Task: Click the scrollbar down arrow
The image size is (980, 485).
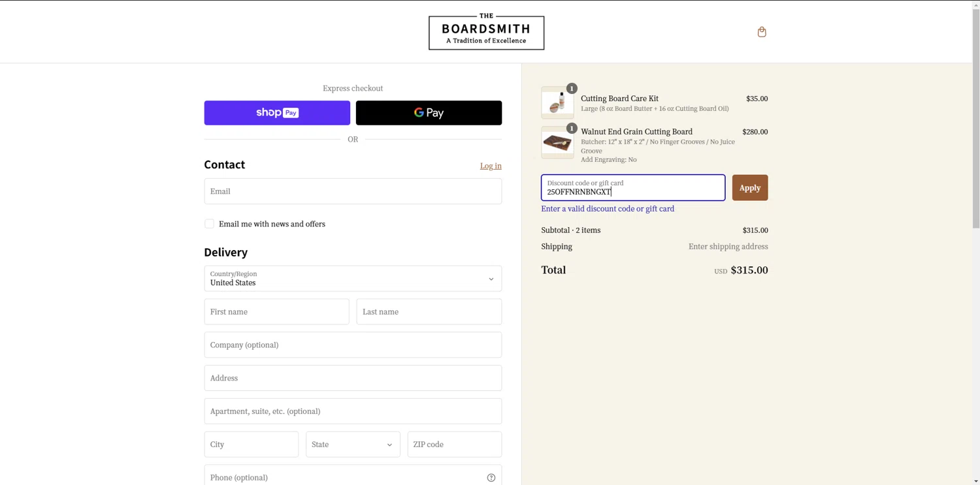Action: tap(976, 481)
